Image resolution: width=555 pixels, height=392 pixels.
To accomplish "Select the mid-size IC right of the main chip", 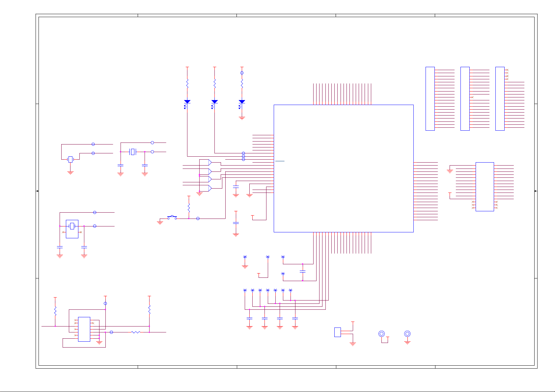I will [x=485, y=187].
